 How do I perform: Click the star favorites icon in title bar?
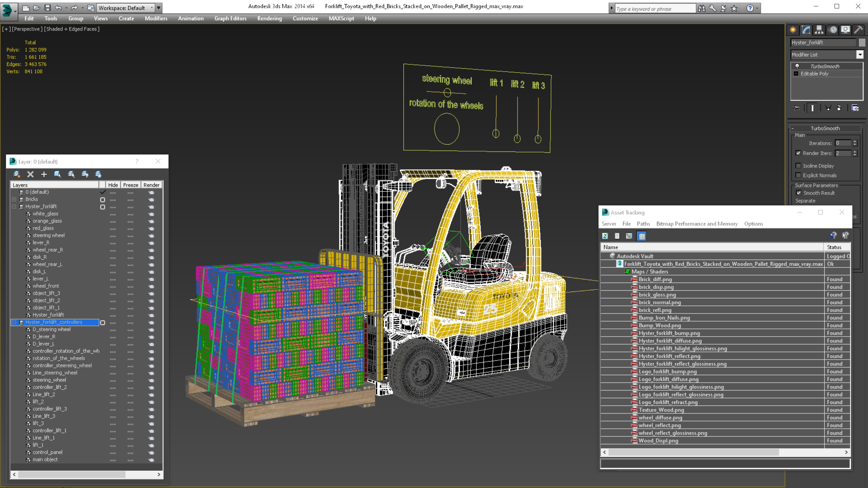tap(734, 8)
